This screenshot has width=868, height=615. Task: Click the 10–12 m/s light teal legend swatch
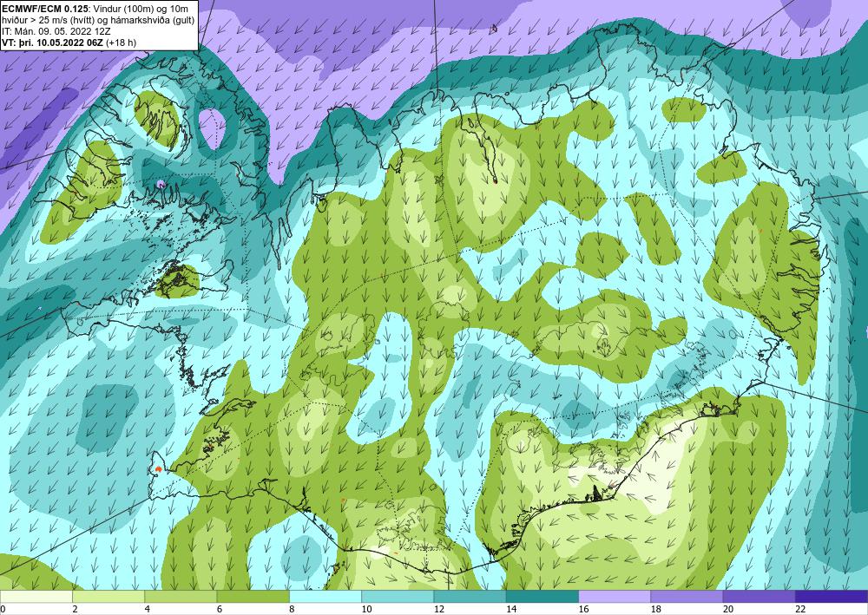click(x=398, y=596)
